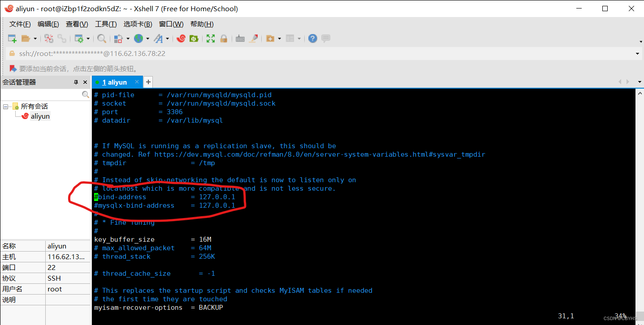644x325 pixels.
Task: Open the on-screen virtual keyboard icon
Action: [240, 38]
